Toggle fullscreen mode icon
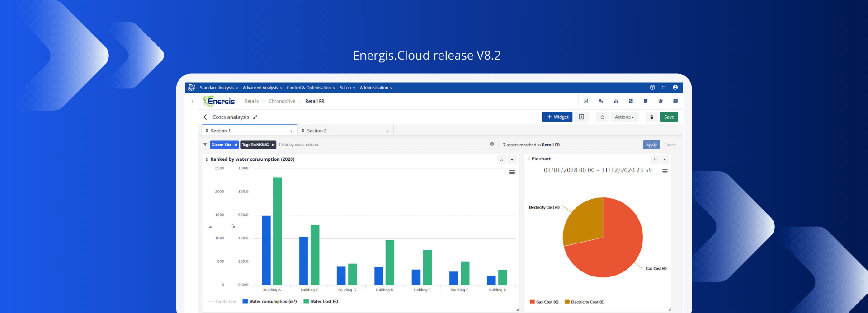Screen dimensions: 868x313 click(664, 88)
